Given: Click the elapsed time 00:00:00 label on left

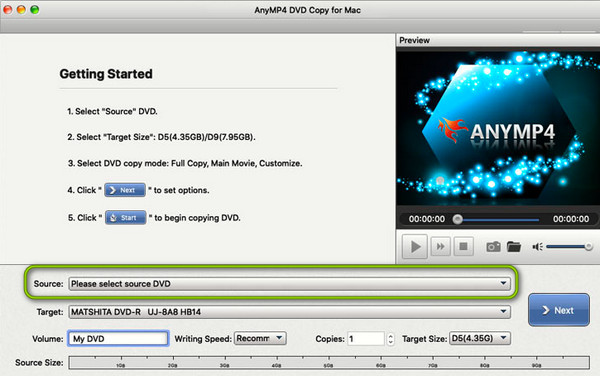Looking at the screenshot, I should pyautogui.click(x=427, y=219).
